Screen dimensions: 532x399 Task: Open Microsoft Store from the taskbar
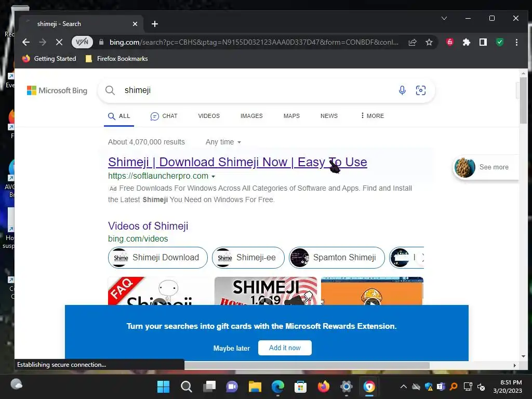tap(301, 387)
